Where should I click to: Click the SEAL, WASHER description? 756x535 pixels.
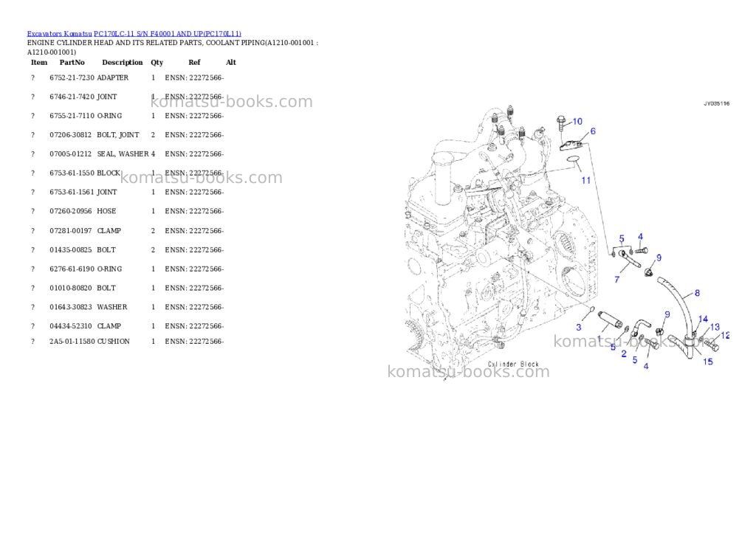[x=123, y=154]
